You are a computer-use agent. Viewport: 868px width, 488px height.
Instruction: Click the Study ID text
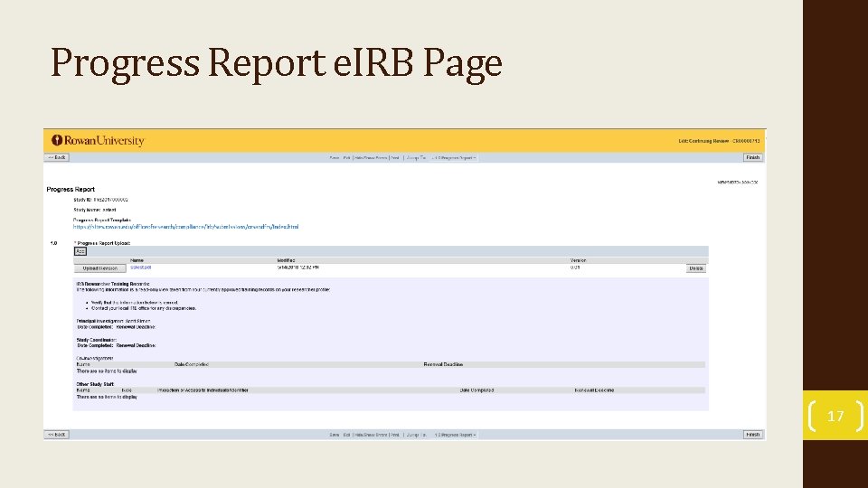coord(100,200)
